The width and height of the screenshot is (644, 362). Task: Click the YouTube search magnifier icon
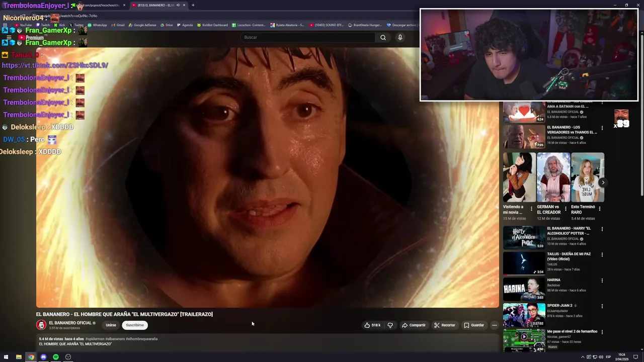tap(383, 37)
